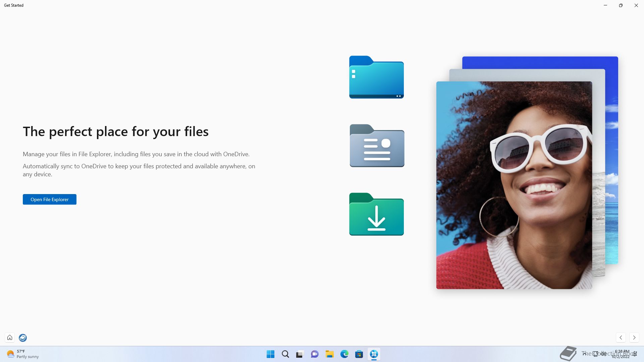Open taskbar Search
The width and height of the screenshot is (644, 362).
[x=285, y=354]
